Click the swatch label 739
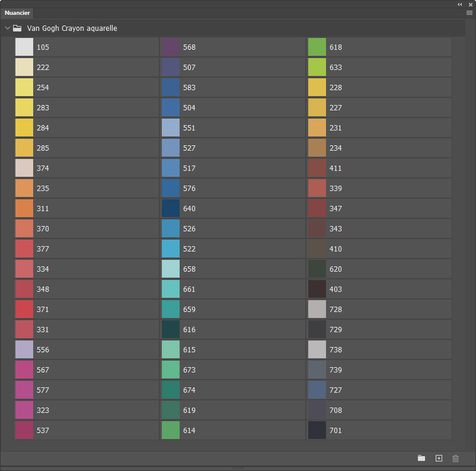 tap(336, 370)
